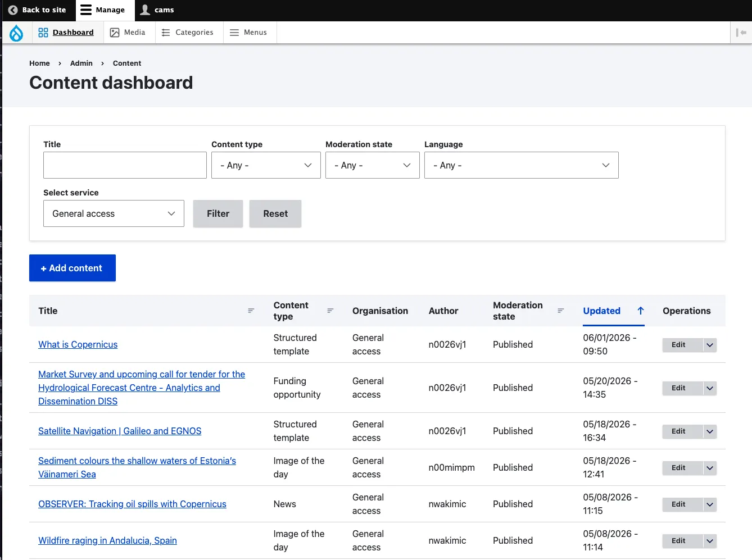Edit the Market Survey tender entry
This screenshot has width=752, height=560.
(x=683, y=388)
